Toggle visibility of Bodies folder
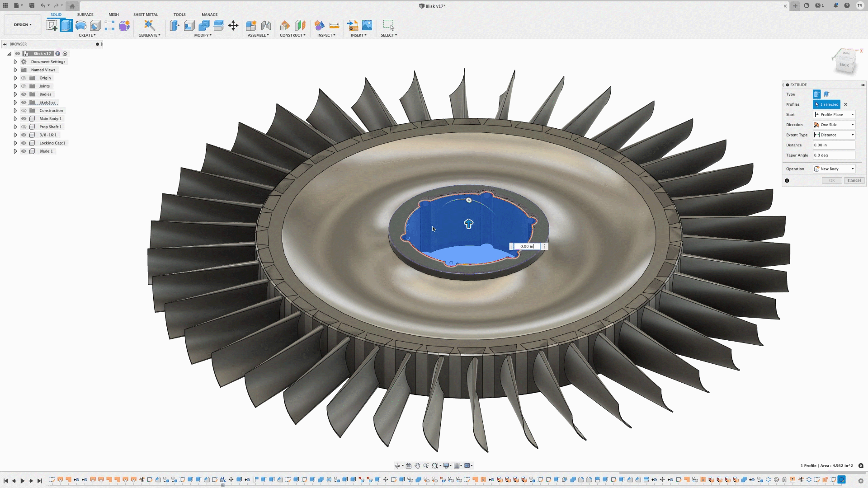 (24, 94)
